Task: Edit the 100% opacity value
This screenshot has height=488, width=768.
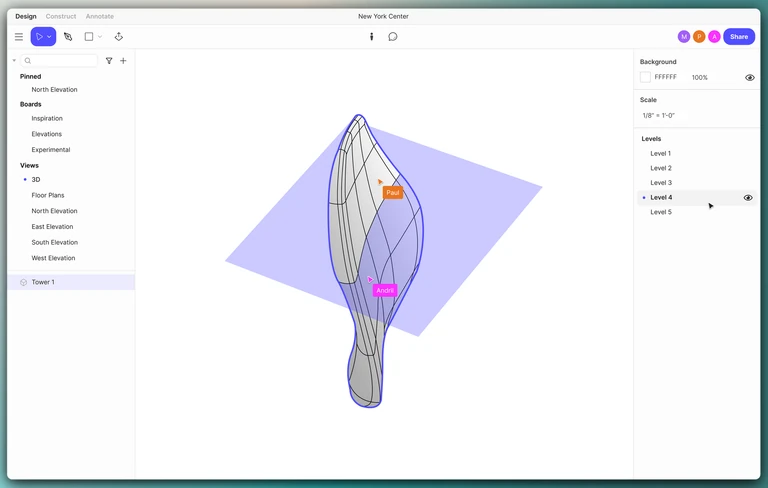Action: coord(699,77)
